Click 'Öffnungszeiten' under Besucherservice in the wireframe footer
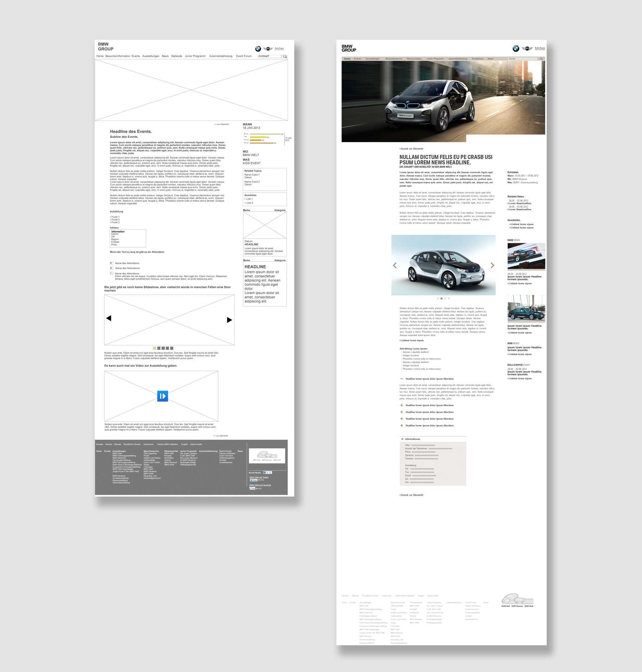Viewport: 642px width, 672px height. coord(150,453)
